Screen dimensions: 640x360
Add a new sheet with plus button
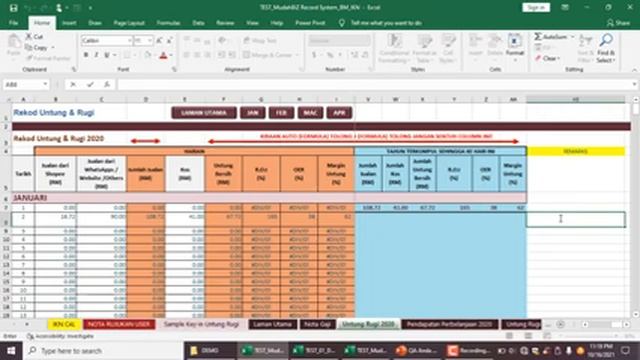click(x=560, y=324)
